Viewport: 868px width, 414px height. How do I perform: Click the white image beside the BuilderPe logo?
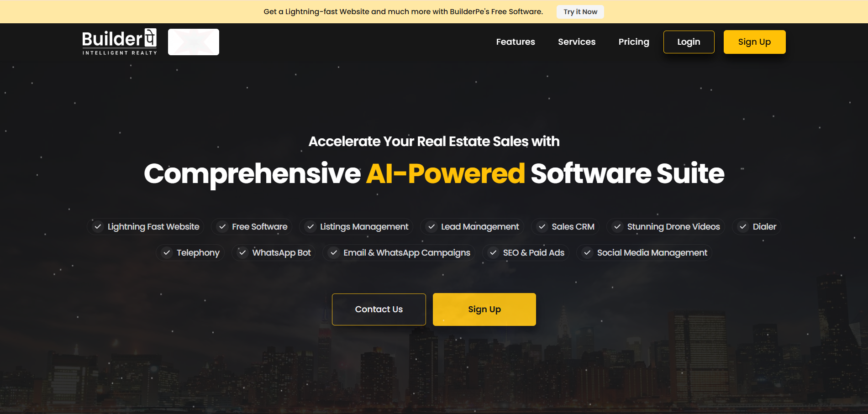tap(194, 42)
